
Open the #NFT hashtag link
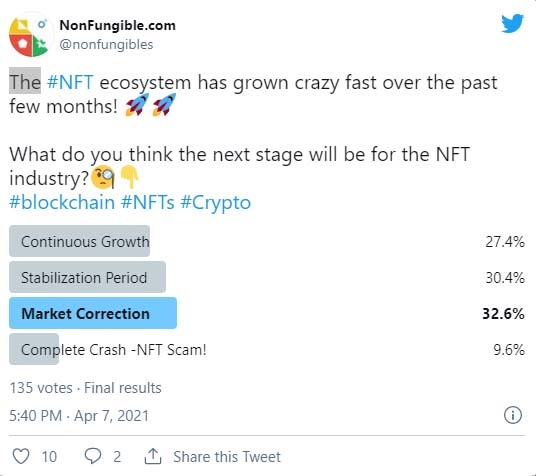click(70, 83)
